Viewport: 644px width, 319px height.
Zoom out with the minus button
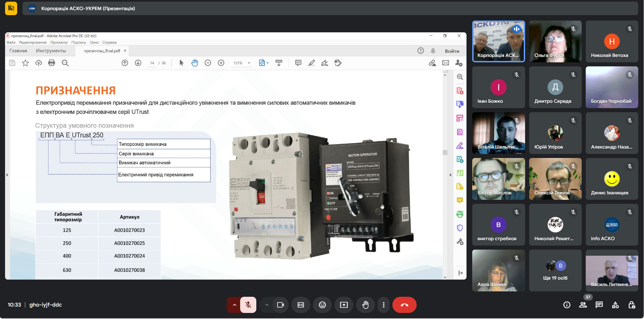coord(208,63)
